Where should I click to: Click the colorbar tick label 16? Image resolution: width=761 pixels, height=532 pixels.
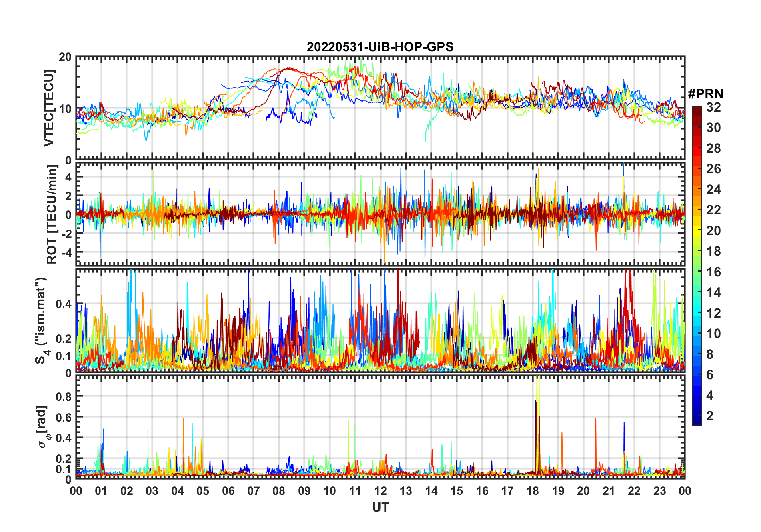[x=713, y=272]
